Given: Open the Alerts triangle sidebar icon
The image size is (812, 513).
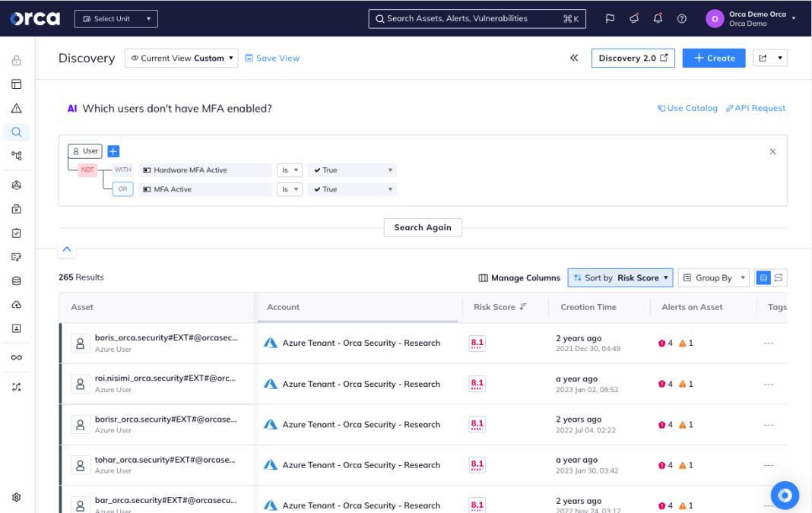Looking at the screenshot, I should click(17, 108).
